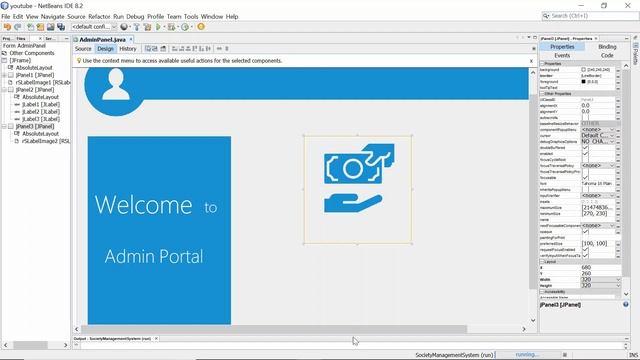Click the orange round icon in toolbar
Screen dimensions: 640x360
tap(201, 27)
